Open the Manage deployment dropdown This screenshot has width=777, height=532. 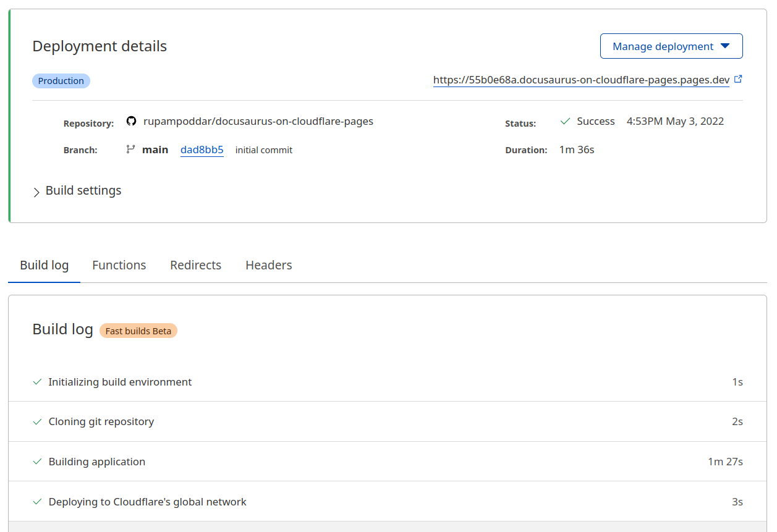(671, 46)
